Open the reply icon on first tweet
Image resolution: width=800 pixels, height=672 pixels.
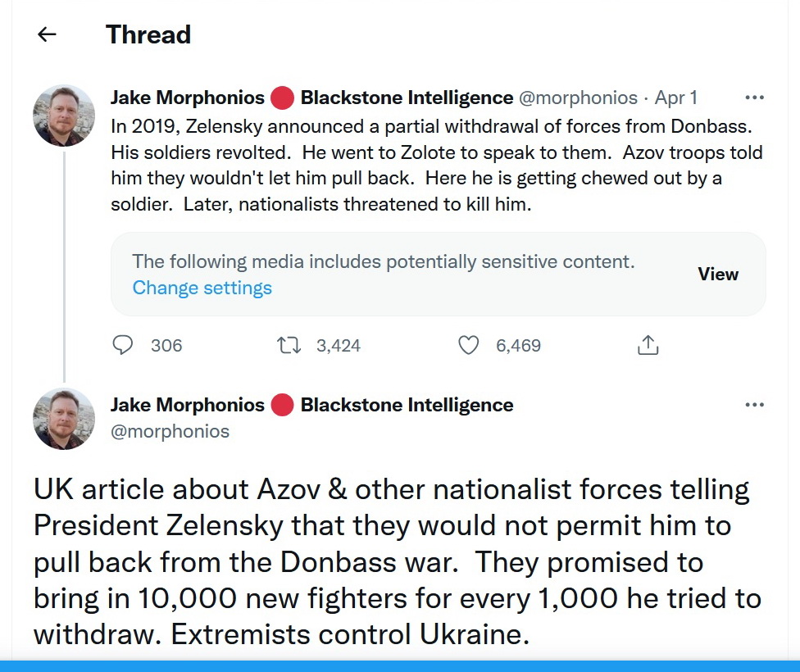tap(123, 345)
